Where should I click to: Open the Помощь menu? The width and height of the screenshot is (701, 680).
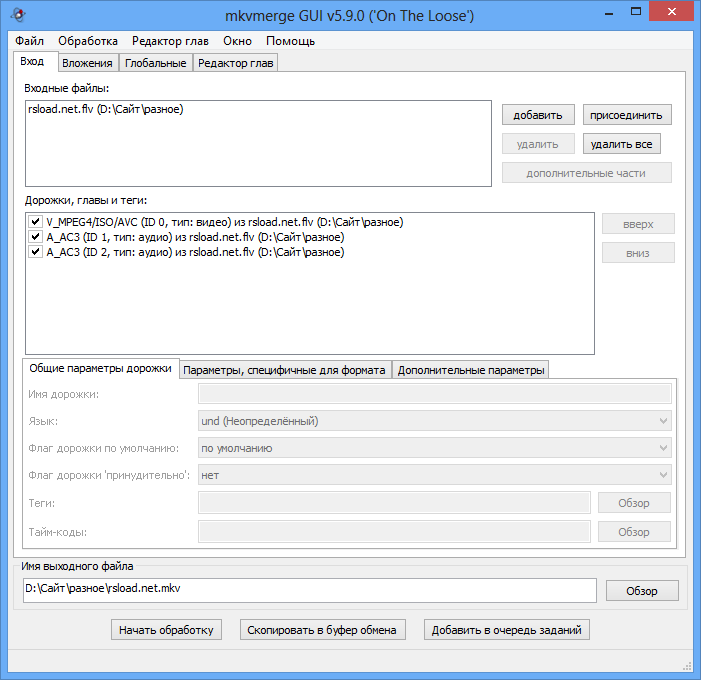tap(291, 41)
